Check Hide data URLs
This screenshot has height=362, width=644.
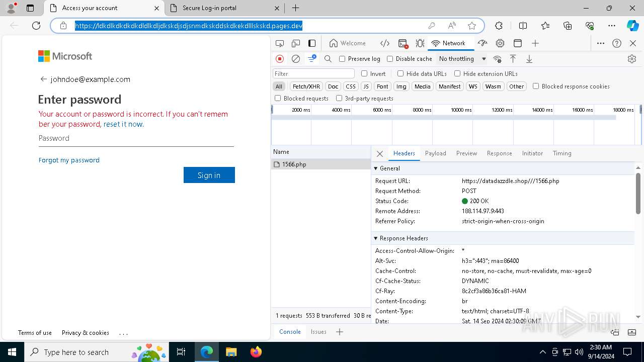tap(400, 73)
